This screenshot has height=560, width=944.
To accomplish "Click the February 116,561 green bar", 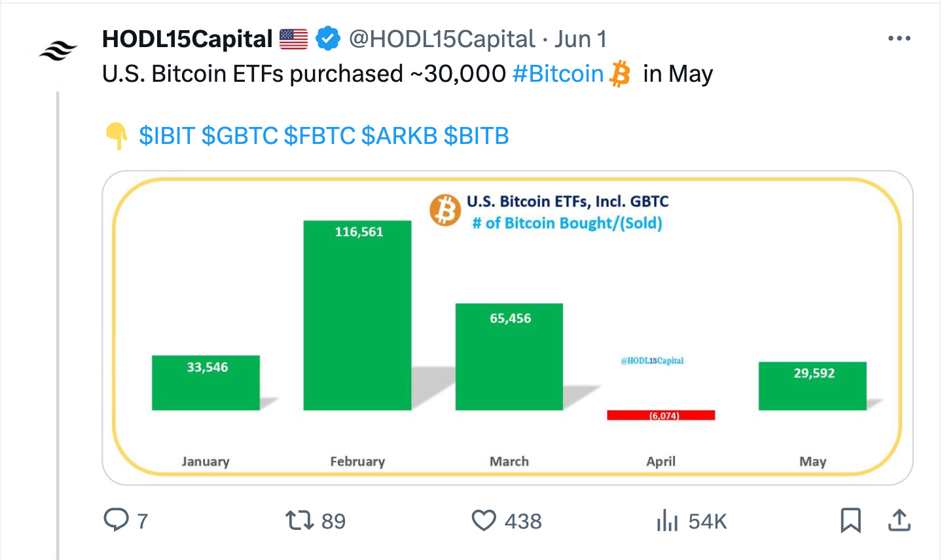I will pos(357,315).
